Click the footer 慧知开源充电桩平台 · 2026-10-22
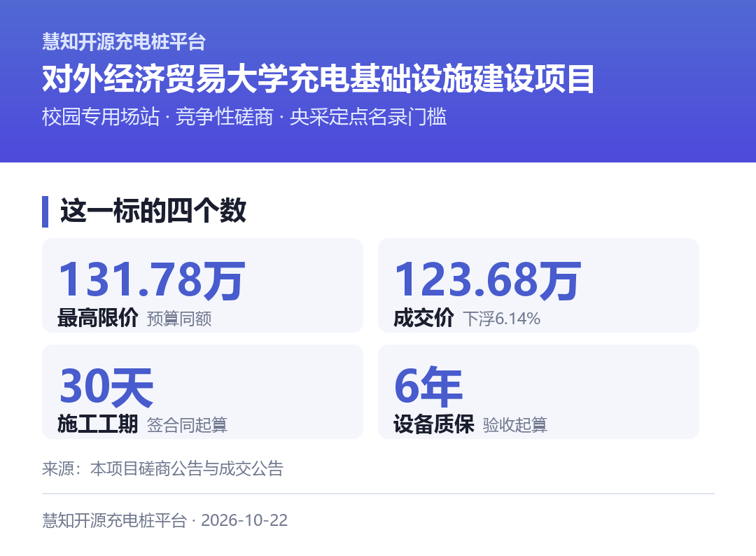 tap(165, 520)
